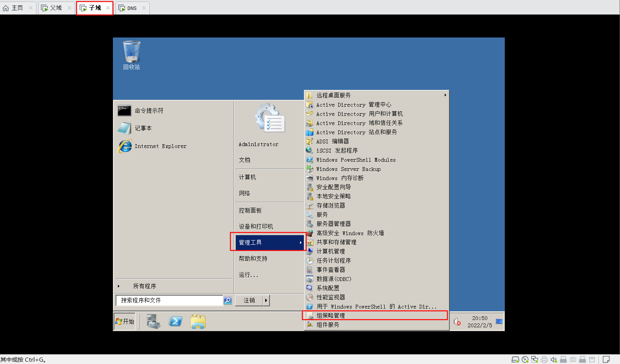The height and width of the screenshot is (364, 620).
Task: Click the VMware sound device status icon
Action: (554, 359)
